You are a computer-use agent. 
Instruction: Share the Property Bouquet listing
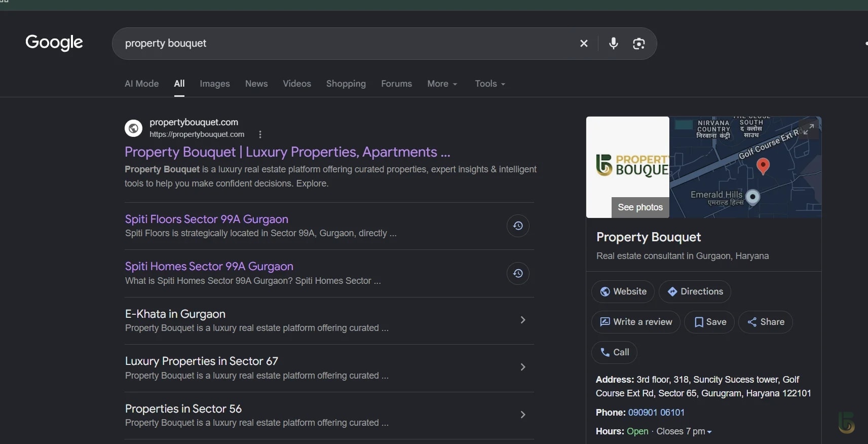[x=766, y=322]
